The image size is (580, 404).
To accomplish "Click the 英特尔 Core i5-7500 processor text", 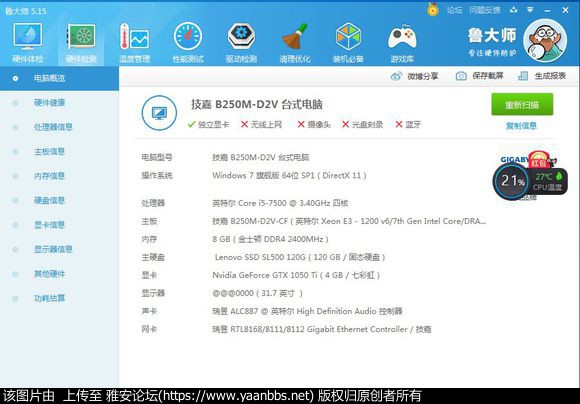I will pyautogui.click(x=280, y=203).
